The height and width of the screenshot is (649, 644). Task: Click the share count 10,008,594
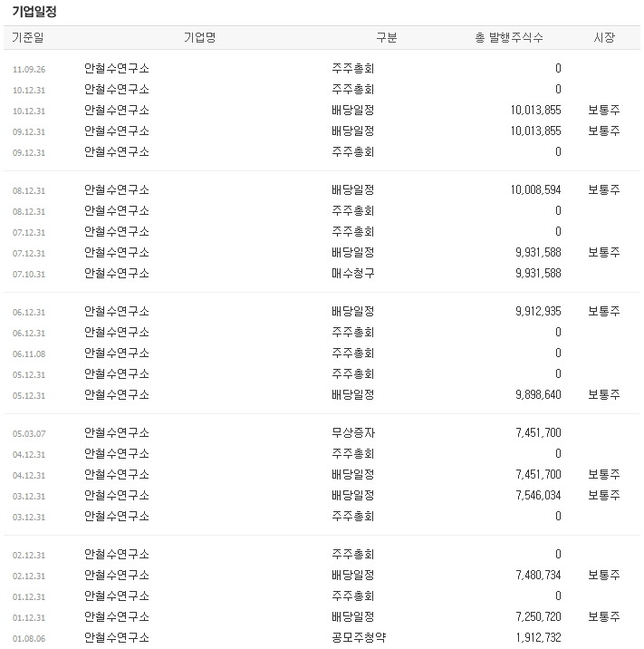535,190
